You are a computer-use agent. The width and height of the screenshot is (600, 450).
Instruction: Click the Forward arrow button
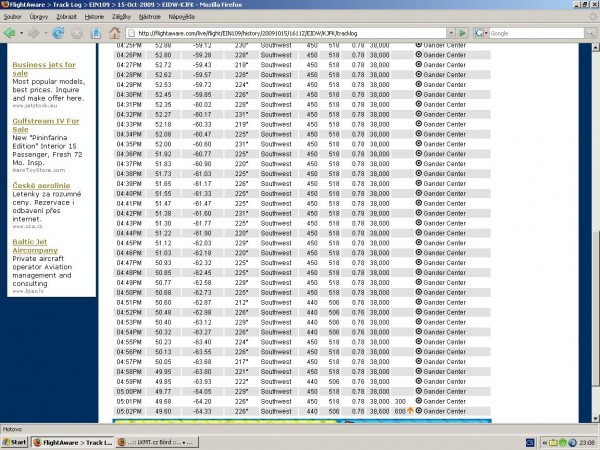click(x=33, y=33)
